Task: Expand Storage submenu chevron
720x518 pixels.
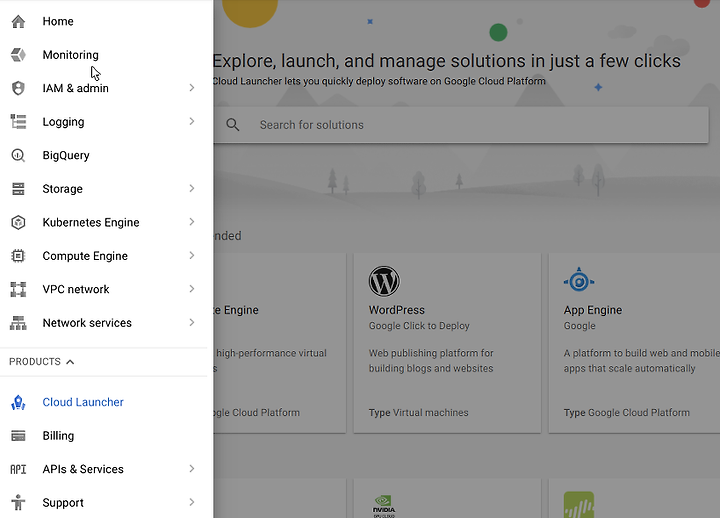Action: coord(192,188)
